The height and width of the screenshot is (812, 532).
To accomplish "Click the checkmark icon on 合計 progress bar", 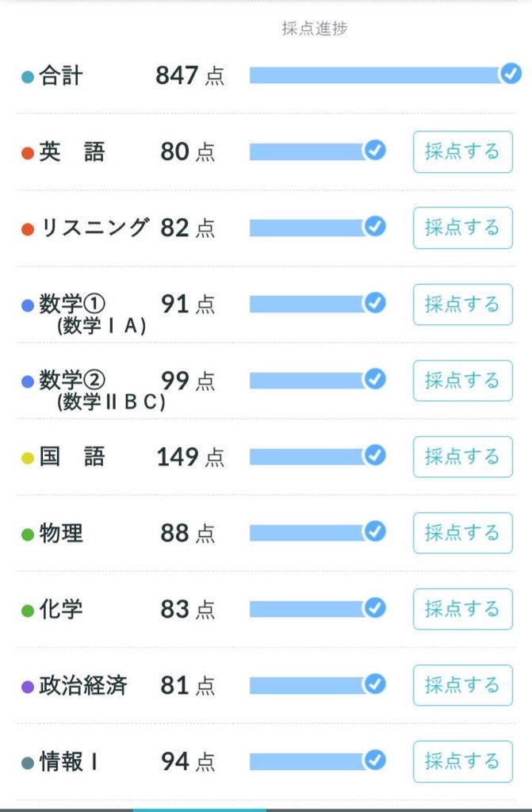I will [511, 75].
